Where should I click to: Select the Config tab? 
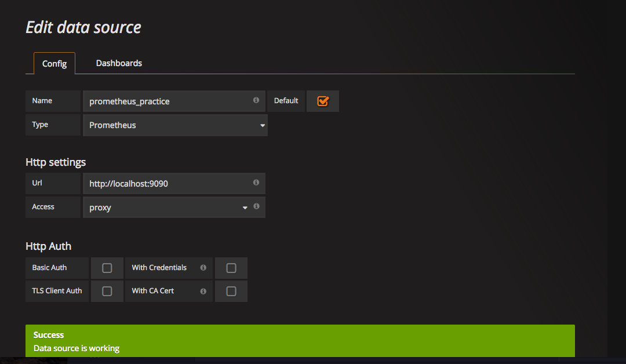[x=54, y=64]
